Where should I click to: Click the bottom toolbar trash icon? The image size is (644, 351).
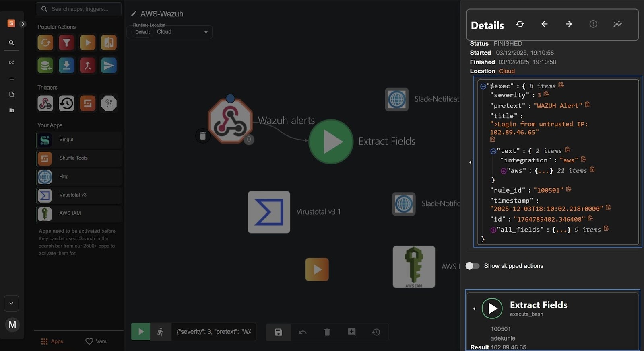tap(327, 332)
